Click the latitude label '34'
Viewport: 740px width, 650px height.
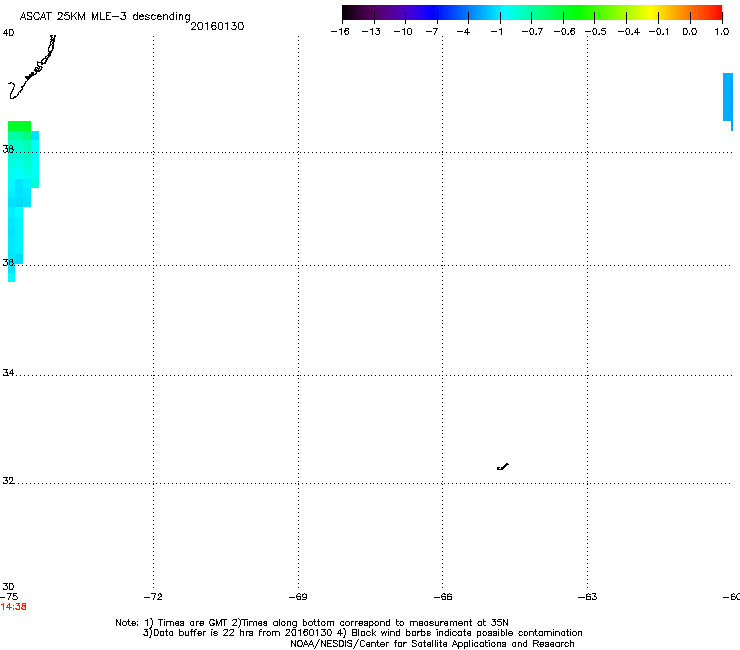tap(8, 372)
